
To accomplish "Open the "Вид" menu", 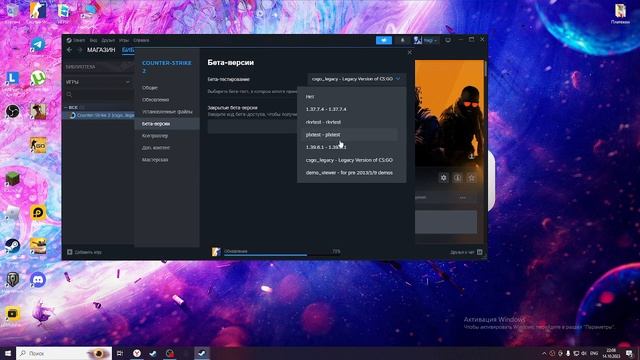I will point(93,40).
